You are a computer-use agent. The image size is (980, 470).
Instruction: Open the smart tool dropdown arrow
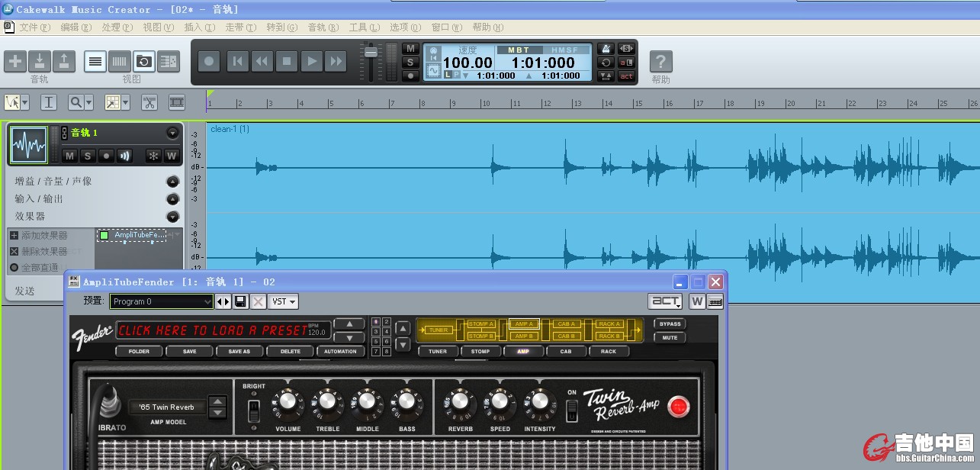pyautogui.click(x=26, y=102)
